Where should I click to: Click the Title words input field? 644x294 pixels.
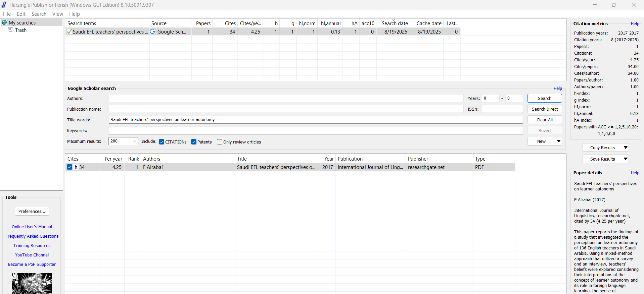coord(315,120)
